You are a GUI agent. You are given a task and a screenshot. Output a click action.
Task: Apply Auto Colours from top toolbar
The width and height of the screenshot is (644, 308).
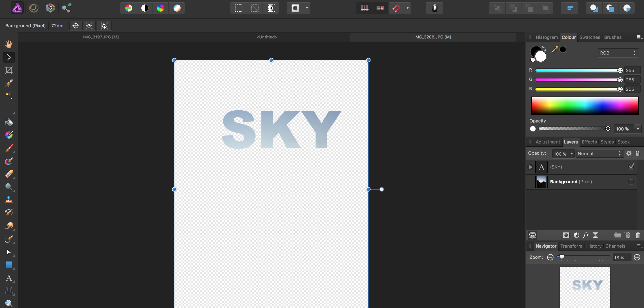[x=161, y=8]
